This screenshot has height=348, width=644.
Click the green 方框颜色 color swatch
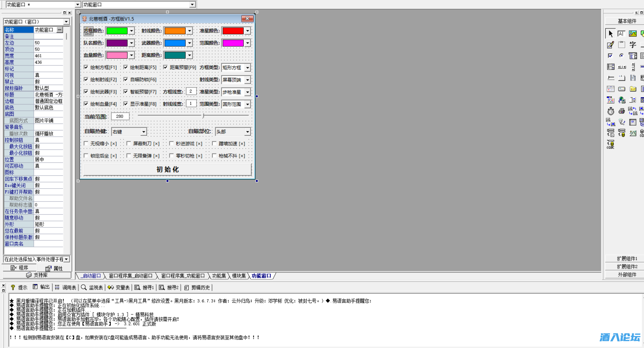(x=117, y=31)
